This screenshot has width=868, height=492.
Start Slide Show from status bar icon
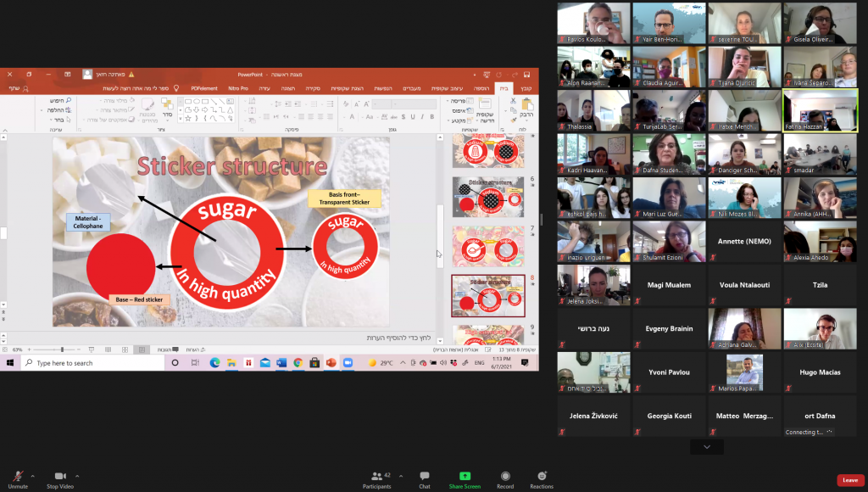click(92, 349)
